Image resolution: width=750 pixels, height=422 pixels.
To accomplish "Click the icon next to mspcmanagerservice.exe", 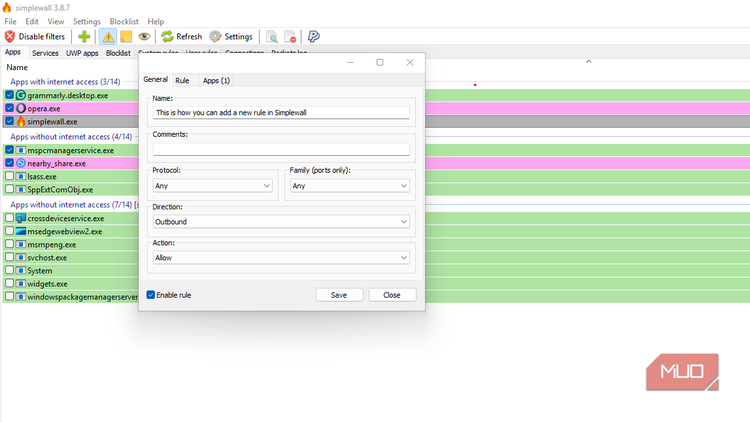I will [21, 150].
